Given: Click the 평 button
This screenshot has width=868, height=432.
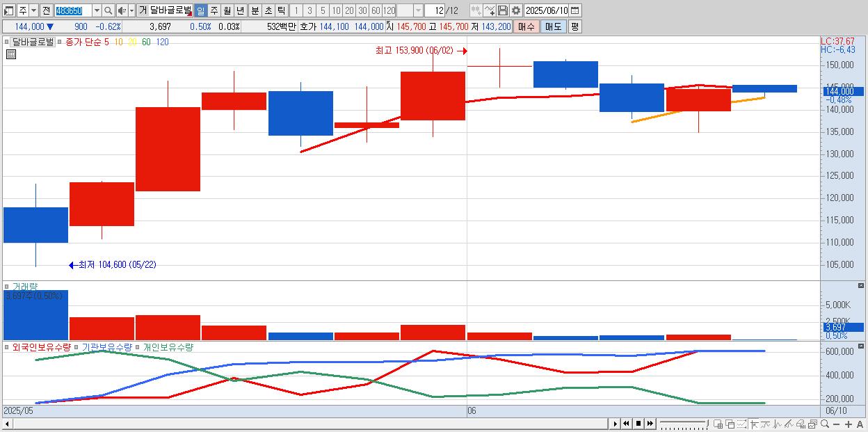Looking at the screenshot, I should click(x=574, y=26).
